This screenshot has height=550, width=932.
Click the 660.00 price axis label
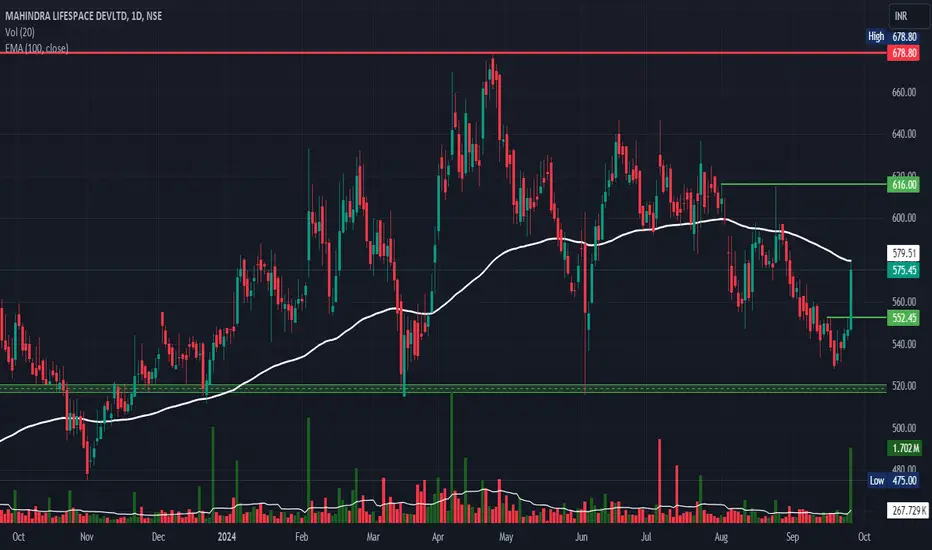click(904, 92)
